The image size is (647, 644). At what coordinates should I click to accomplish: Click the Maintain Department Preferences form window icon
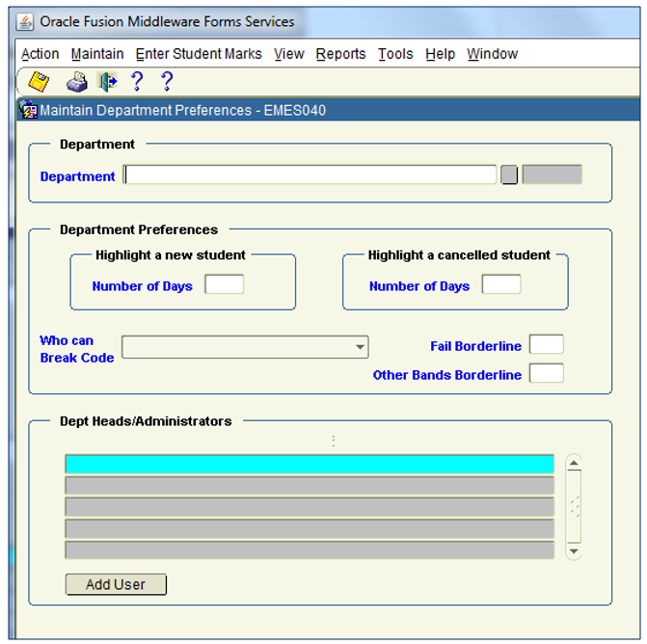click(28, 110)
